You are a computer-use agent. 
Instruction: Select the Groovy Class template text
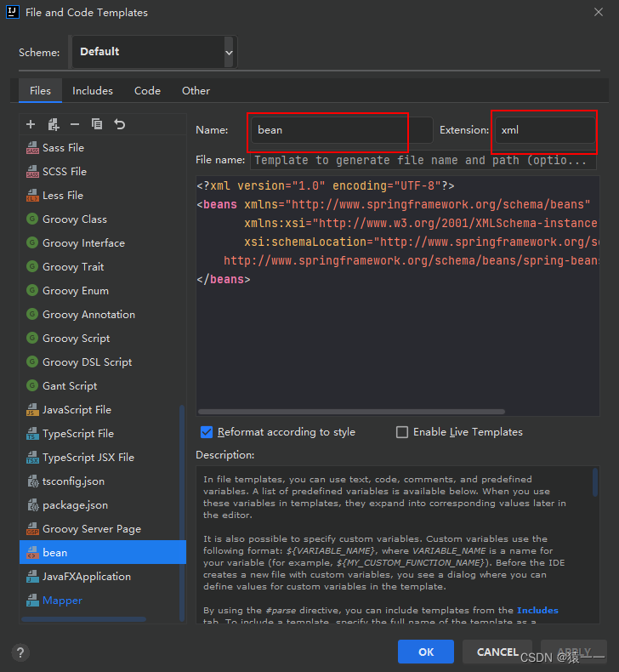point(75,219)
